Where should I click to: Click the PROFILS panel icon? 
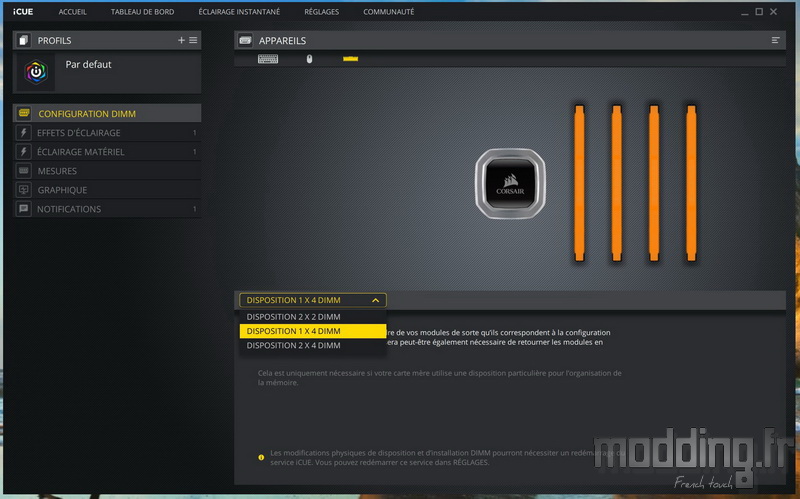pos(23,40)
